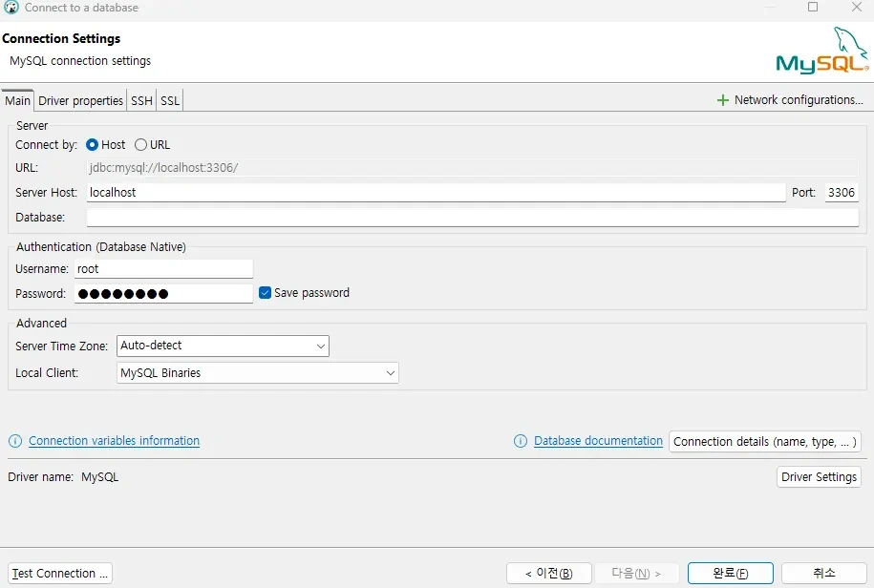Image resolution: width=874 pixels, height=588 pixels.
Task: Open Network configurations link
Action: 799,100
